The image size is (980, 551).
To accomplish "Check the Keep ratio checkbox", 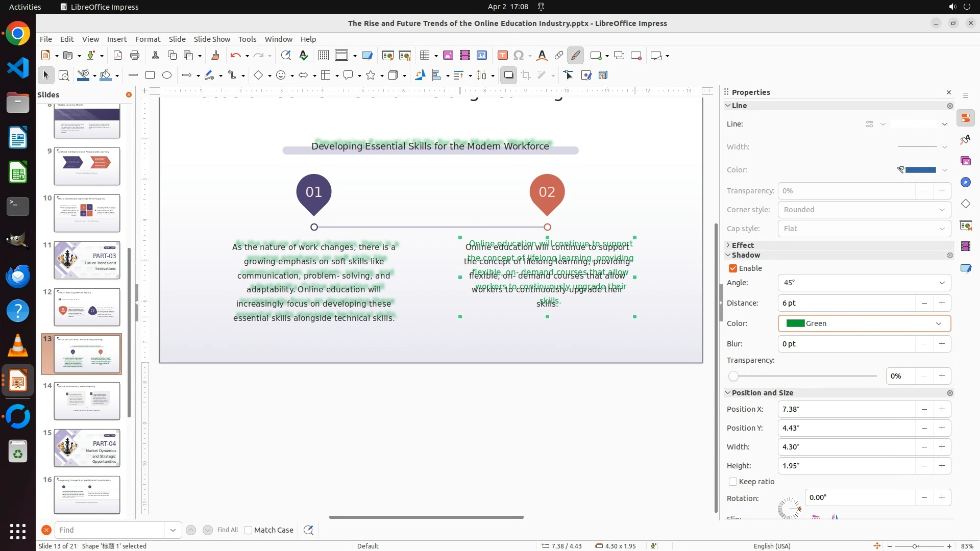I will point(733,482).
